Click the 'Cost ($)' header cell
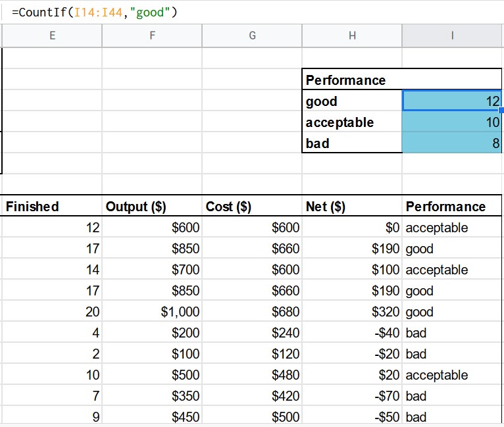The width and height of the screenshot is (504, 427). pyautogui.click(x=252, y=207)
